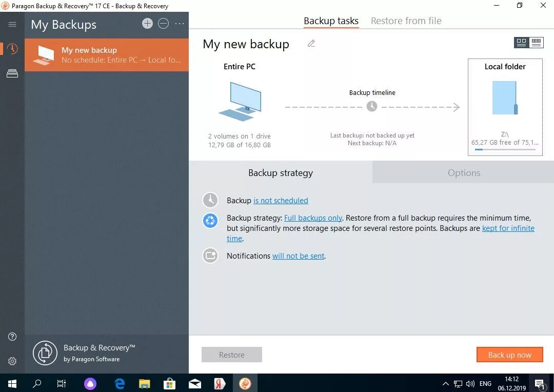Switch to list view layout
The image size is (554, 392).
[x=536, y=43]
